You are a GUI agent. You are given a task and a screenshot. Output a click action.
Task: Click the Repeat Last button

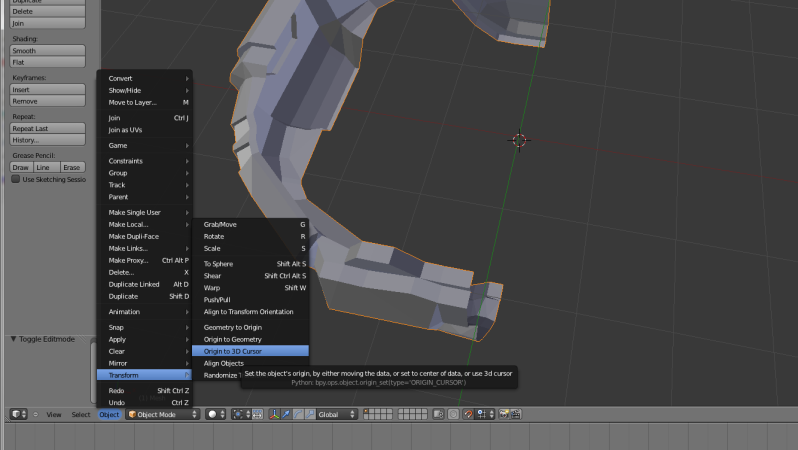[47, 128]
